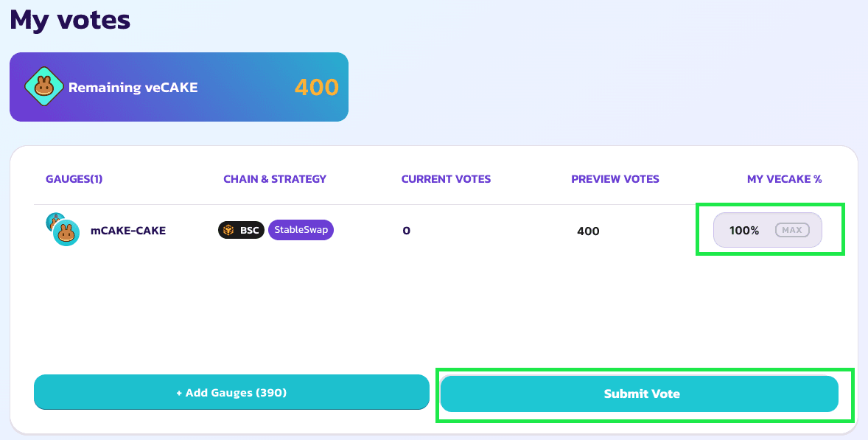This screenshot has height=440, width=868.
Task: Click the mCAKE-CAKE gauge name
Action: pyautogui.click(x=128, y=231)
